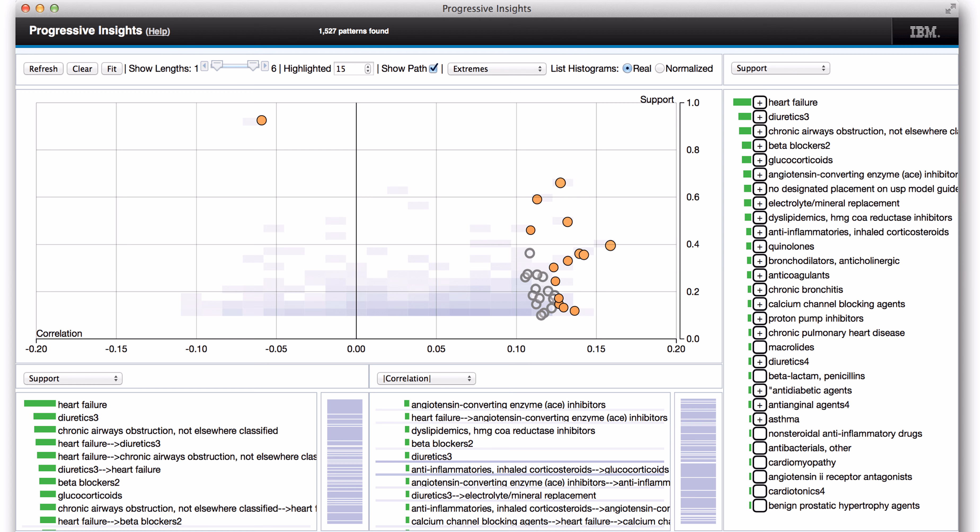Open the Help link
This screenshot has height=532, width=980.
(x=158, y=31)
